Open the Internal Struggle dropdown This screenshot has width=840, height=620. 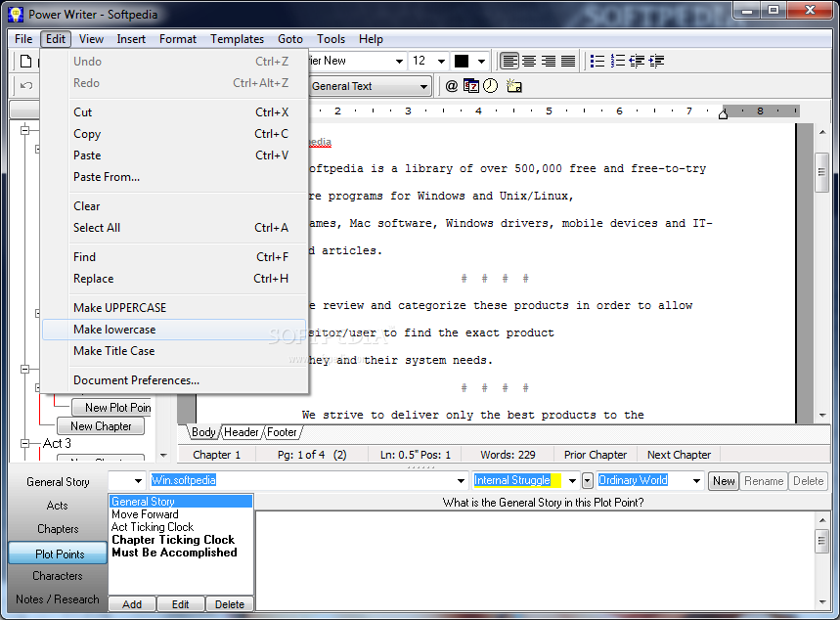[x=572, y=481]
